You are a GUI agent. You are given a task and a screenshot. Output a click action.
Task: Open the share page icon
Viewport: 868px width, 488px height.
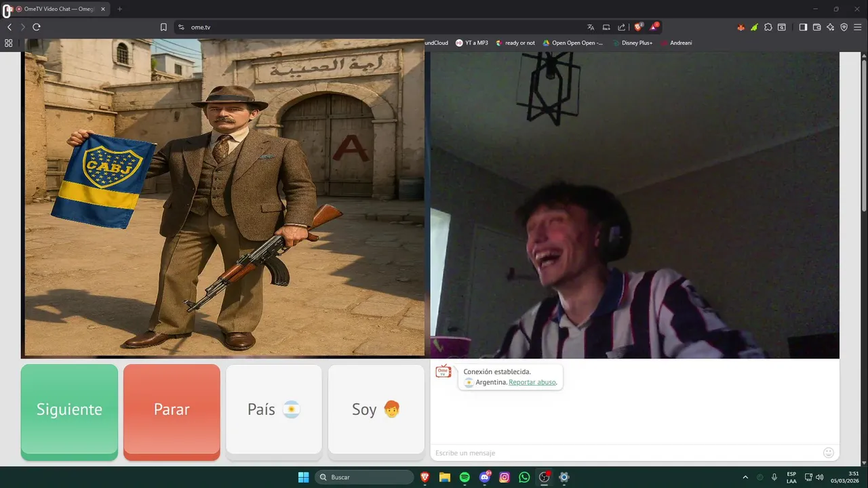pyautogui.click(x=622, y=27)
